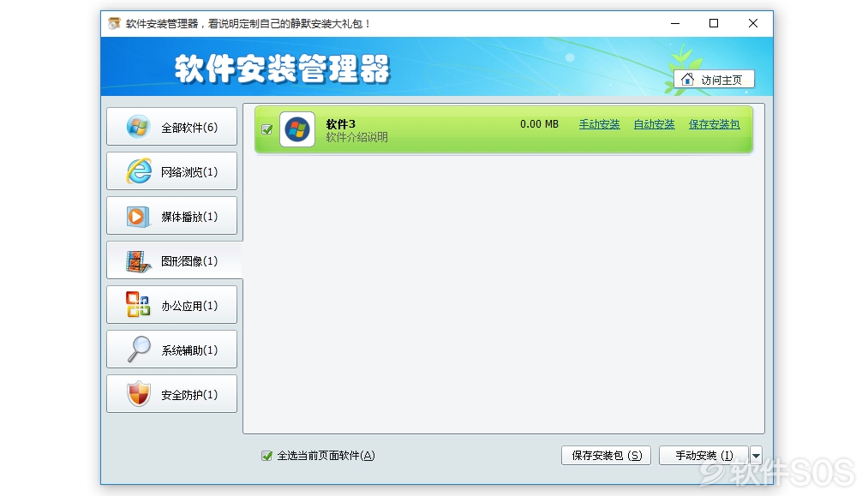
Task: Click the 软件3 Windows logo icon
Action: point(297,129)
